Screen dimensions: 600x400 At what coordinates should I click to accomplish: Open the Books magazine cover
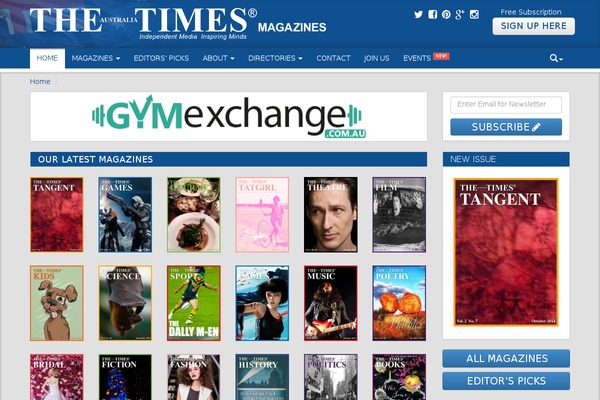(399, 377)
